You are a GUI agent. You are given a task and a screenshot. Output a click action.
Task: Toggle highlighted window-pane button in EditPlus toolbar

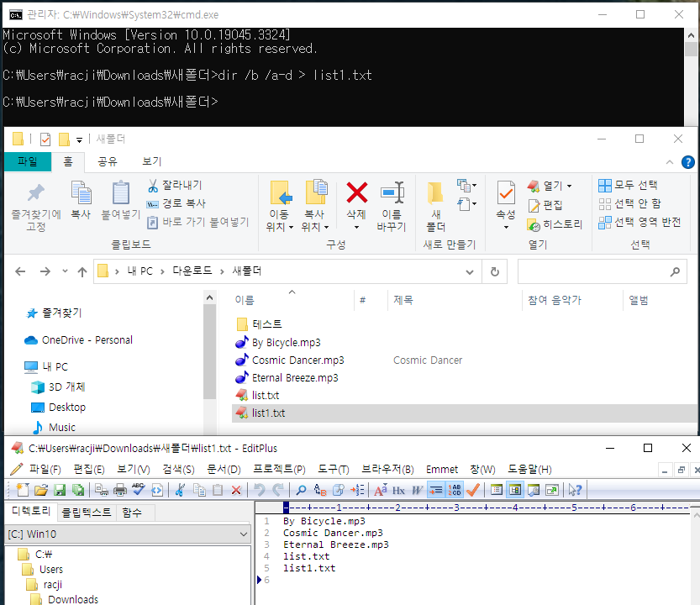(515, 490)
